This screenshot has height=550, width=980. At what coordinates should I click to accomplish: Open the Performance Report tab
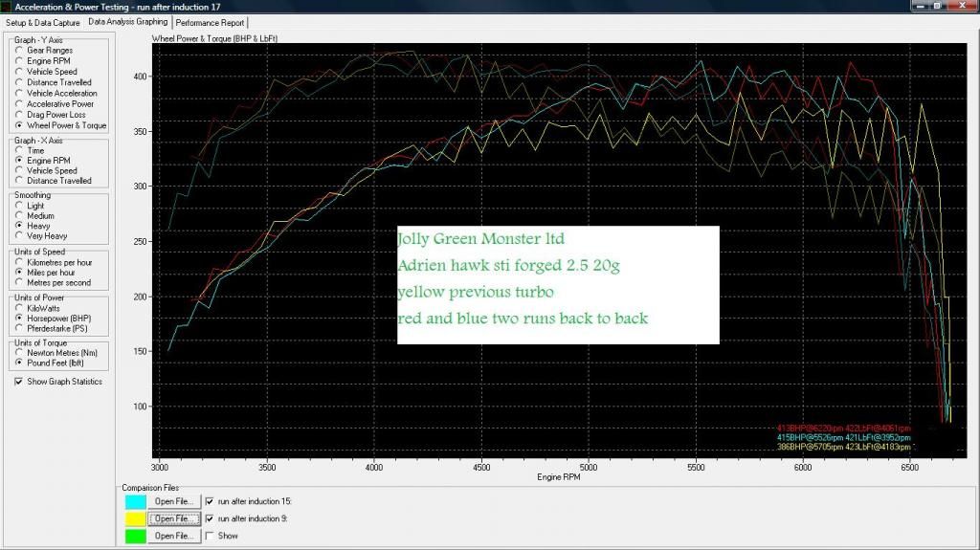[211, 22]
